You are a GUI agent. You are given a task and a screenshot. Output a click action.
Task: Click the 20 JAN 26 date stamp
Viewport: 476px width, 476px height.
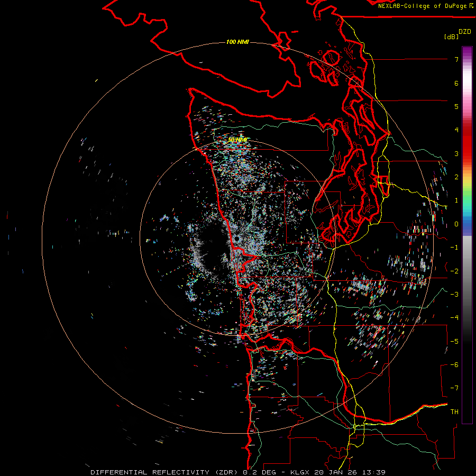tap(335, 472)
